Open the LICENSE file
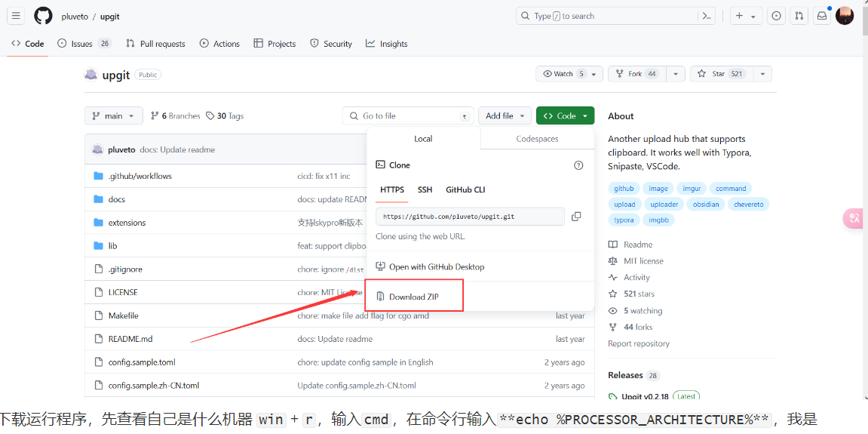Image resolution: width=868 pixels, height=434 pixels. pyautogui.click(x=123, y=292)
